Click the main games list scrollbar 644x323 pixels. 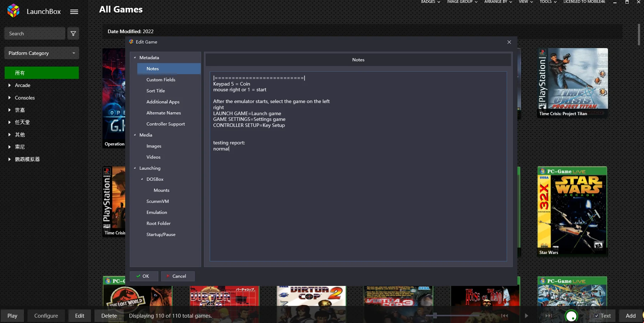pos(639,35)
